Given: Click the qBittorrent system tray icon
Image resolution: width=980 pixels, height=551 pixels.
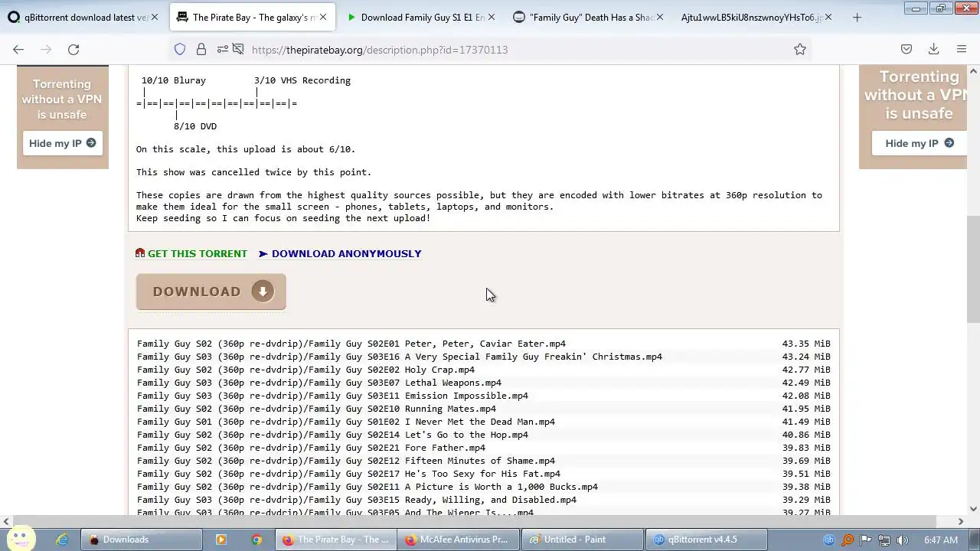Looking at the screenshot, I should point(829,540).
